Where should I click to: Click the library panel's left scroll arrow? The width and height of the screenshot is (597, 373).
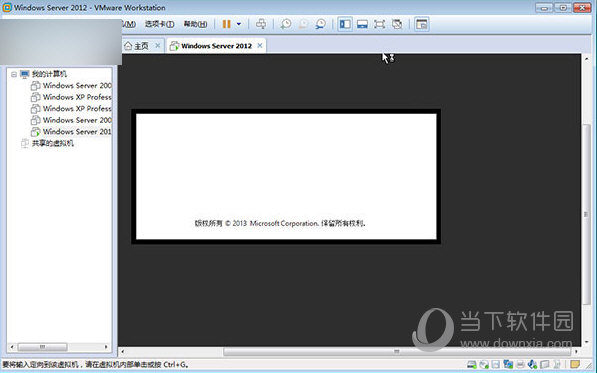(12, 347)
